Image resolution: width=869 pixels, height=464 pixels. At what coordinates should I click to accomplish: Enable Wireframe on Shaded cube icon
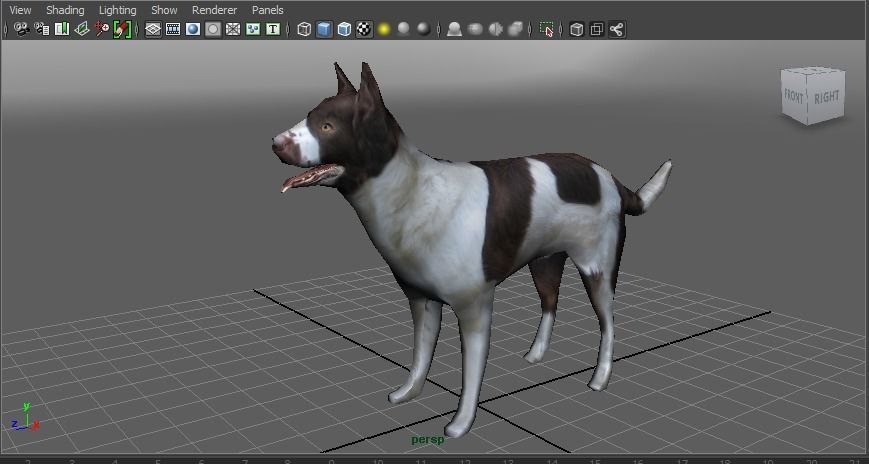click(344, 29)
